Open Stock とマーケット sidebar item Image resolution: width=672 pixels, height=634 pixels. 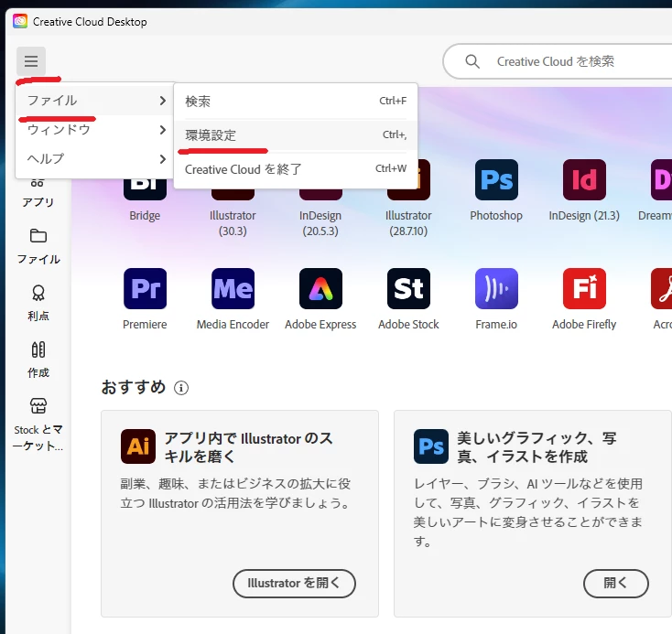coord(38,424)
